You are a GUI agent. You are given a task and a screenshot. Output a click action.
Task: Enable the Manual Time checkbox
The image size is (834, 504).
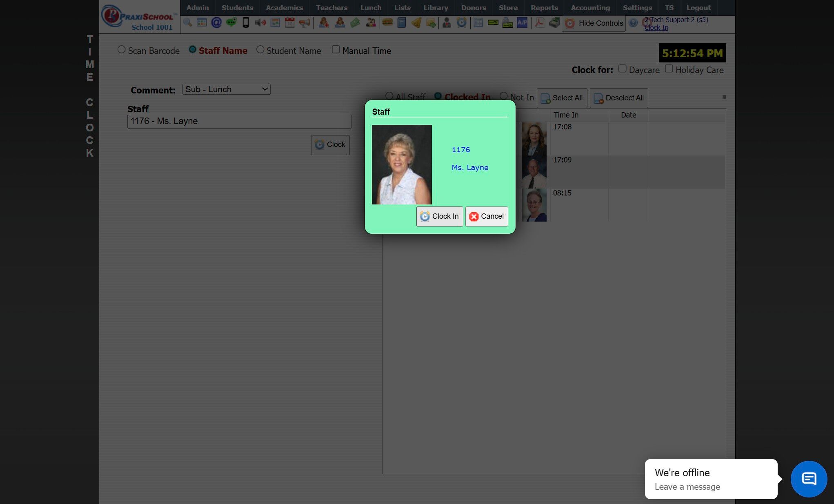click(336, 50)
